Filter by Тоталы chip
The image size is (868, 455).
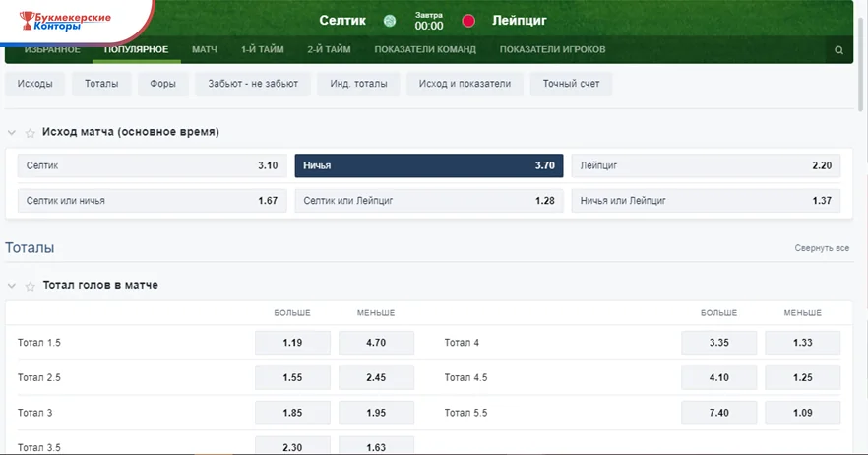[101, 84]
